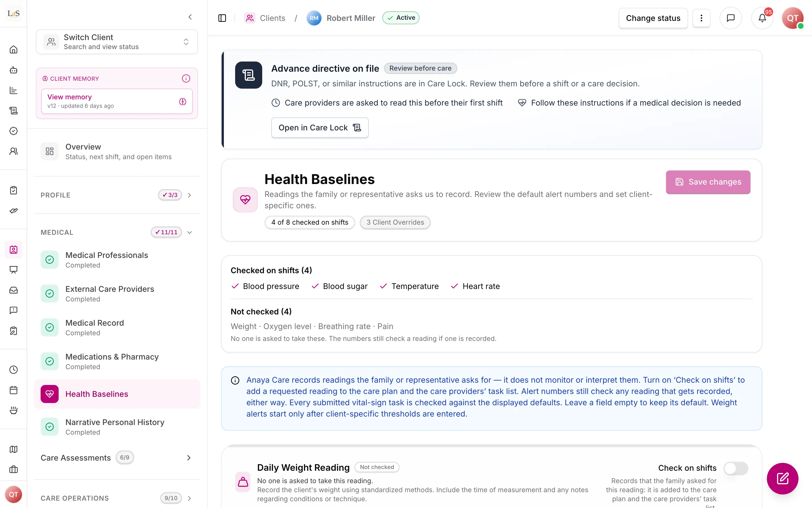Click the Change status button
This screenshot has height=508, width=812.
point(653,18)
